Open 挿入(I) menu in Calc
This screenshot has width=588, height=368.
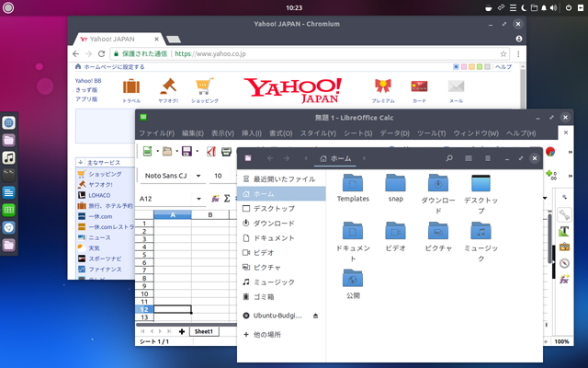click(251, 133)
